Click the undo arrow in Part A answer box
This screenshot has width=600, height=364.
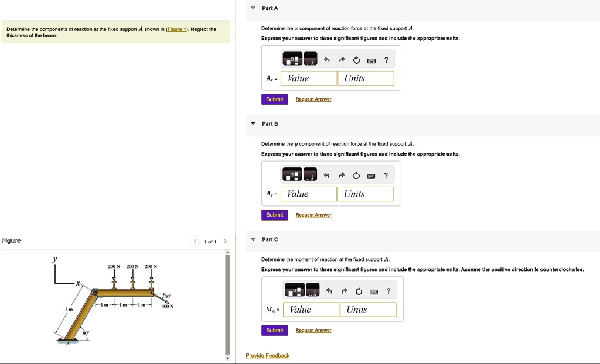[x=327, y=59]
